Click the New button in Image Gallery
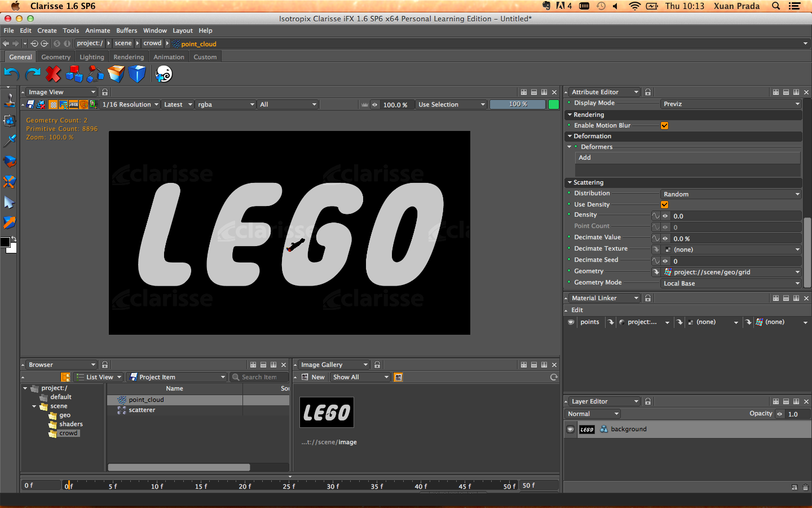Screen dimensions: 812x508 pos(313,377)
